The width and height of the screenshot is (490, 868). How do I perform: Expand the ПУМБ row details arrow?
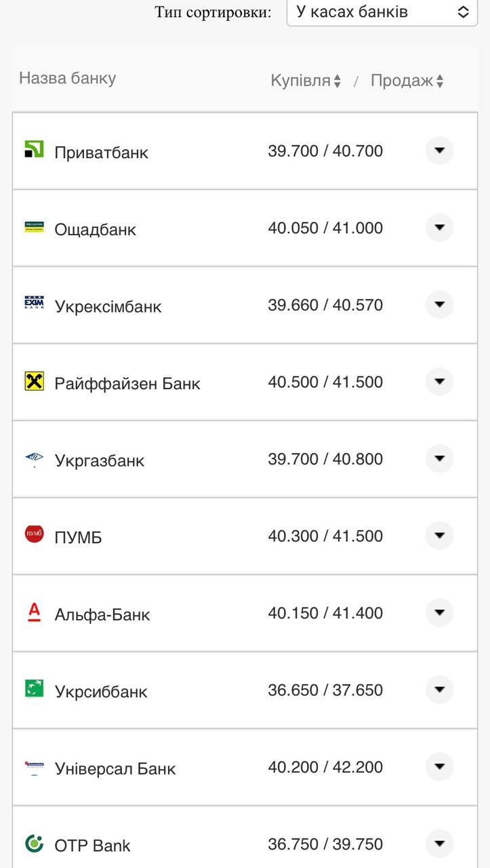click(x=439, y=536)
